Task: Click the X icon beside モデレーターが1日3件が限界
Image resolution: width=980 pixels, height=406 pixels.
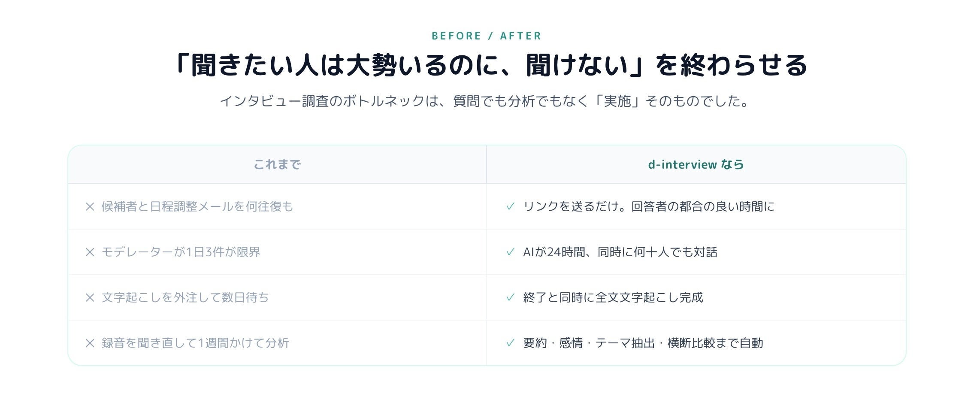Action: coord(90,252)
